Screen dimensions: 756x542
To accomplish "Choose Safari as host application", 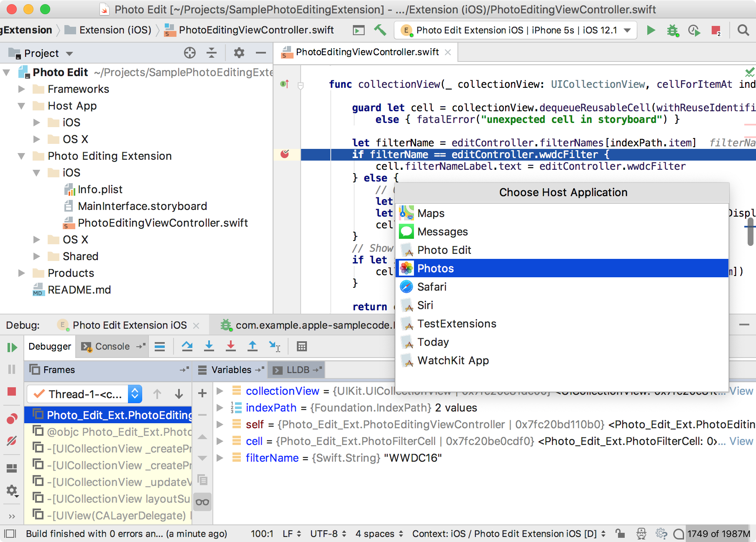I will pos(562,287).
